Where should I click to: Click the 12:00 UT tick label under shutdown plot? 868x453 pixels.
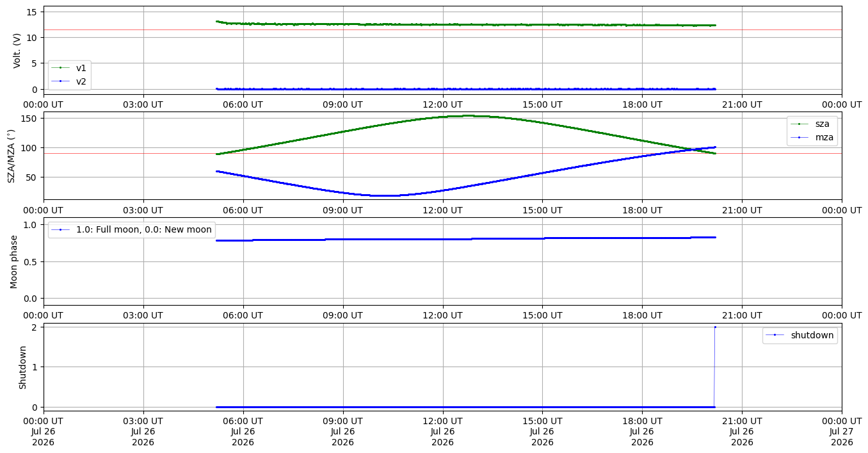tap(442, 420)
